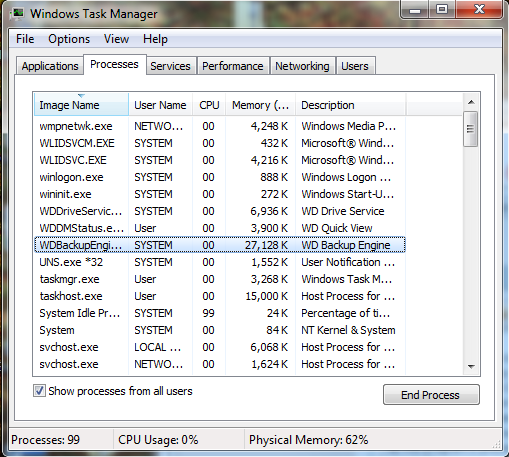Select the wininit.exe process
The width and height of the screenshot is (509, 457).
pos(220,194)
